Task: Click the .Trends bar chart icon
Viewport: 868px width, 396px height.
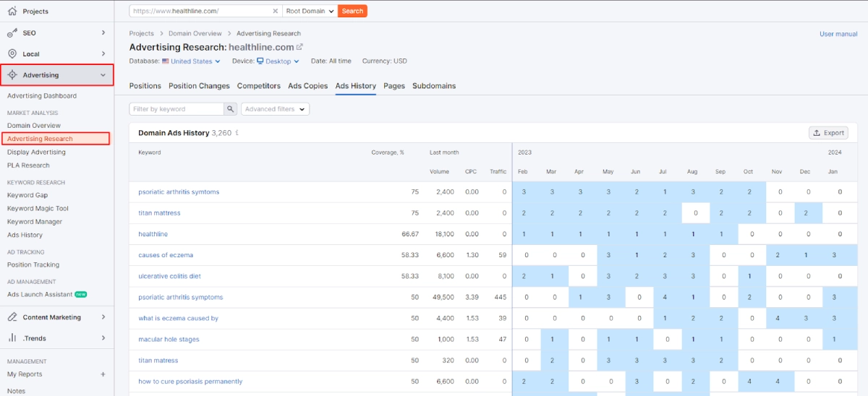Action: (x=12, y=337)
